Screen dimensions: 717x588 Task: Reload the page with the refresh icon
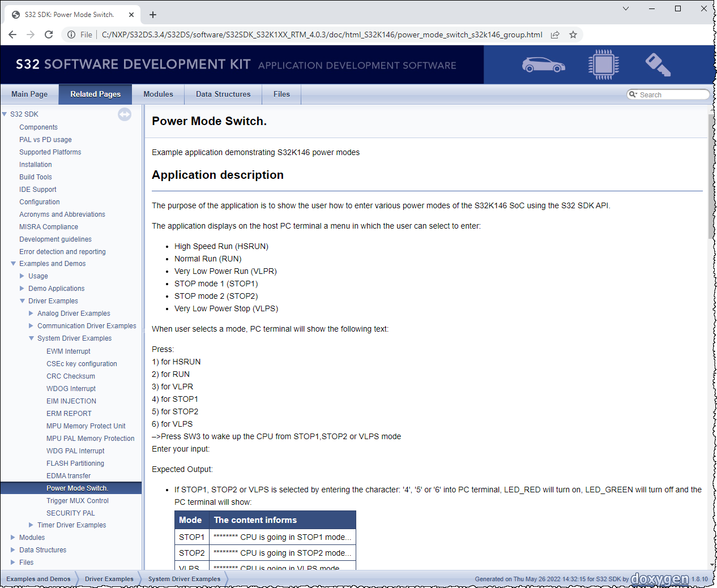[x=49, y=35]
